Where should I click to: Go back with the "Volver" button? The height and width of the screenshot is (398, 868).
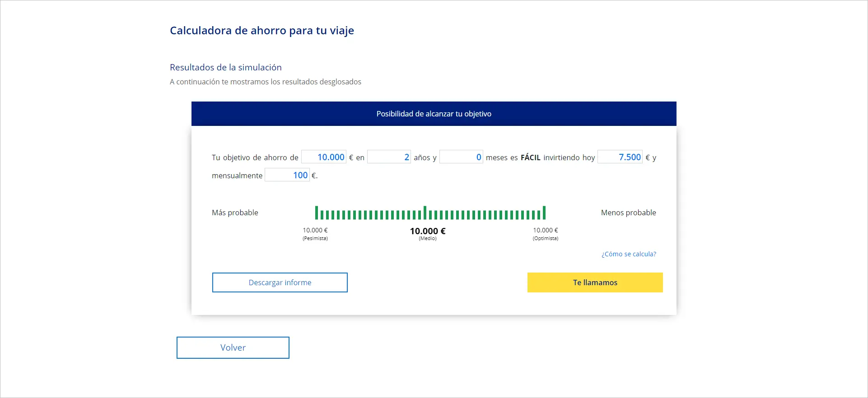click(233, 347)
